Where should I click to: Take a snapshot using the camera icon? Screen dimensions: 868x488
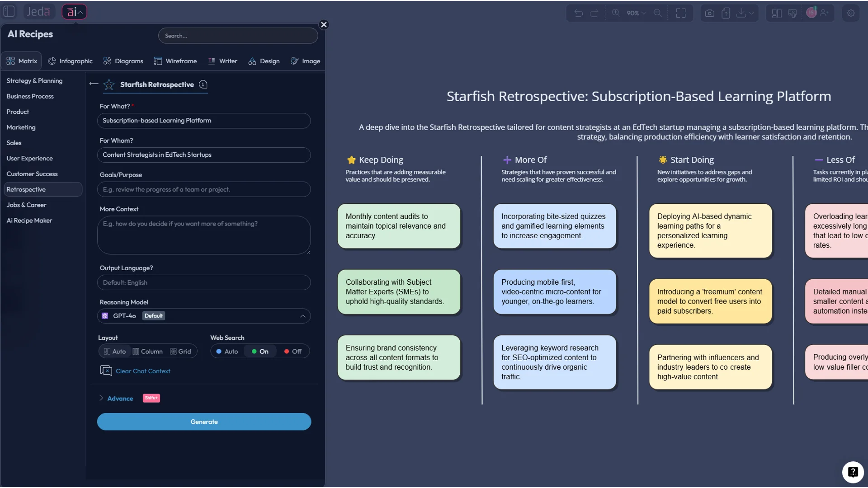click(709, 13)
